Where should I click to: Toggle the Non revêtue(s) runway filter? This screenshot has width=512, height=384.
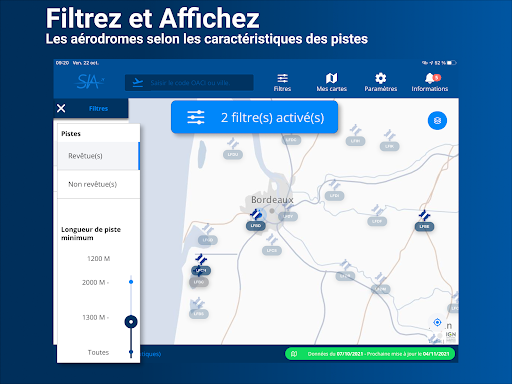pyautogui.click(x=99, y=184)
